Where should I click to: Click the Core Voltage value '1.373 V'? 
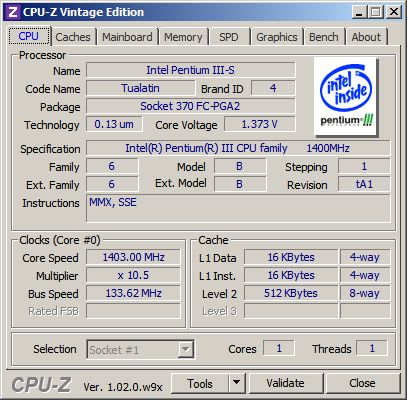(259, 124)
